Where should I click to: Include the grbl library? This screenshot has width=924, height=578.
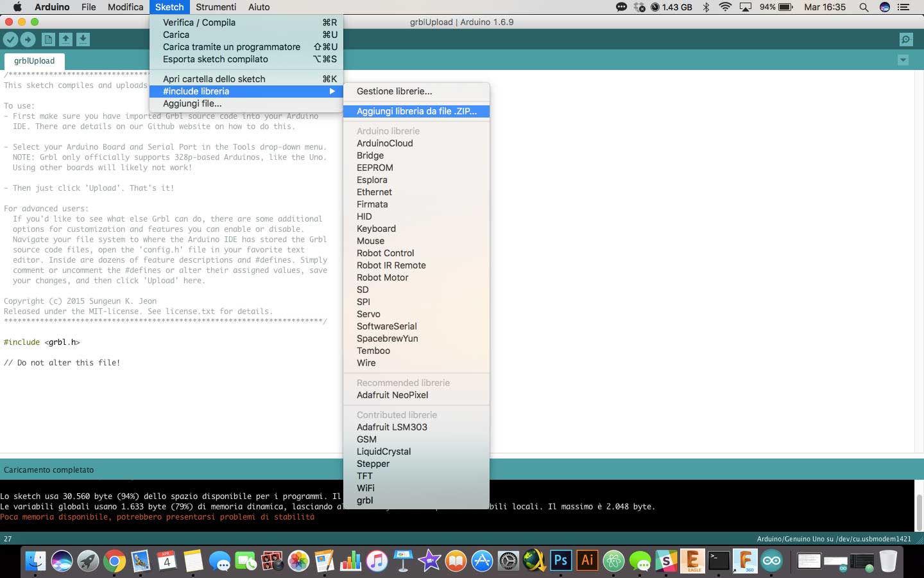coord(416,500)
